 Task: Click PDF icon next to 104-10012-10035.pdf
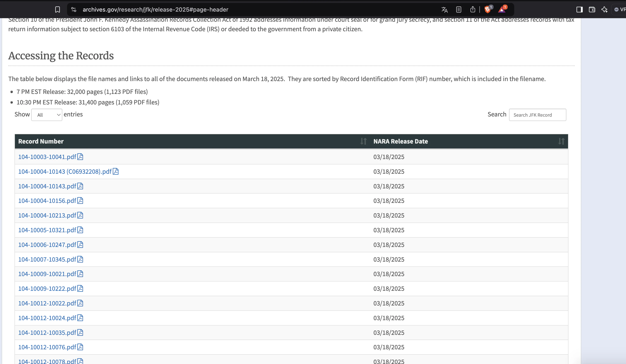80,332
